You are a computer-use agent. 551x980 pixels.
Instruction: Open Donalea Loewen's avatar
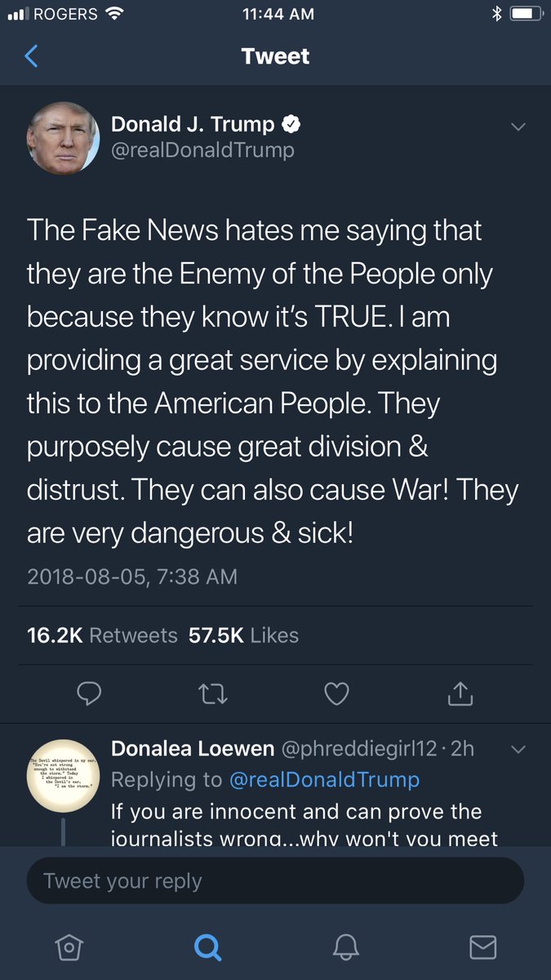click(x=62, y=773)
